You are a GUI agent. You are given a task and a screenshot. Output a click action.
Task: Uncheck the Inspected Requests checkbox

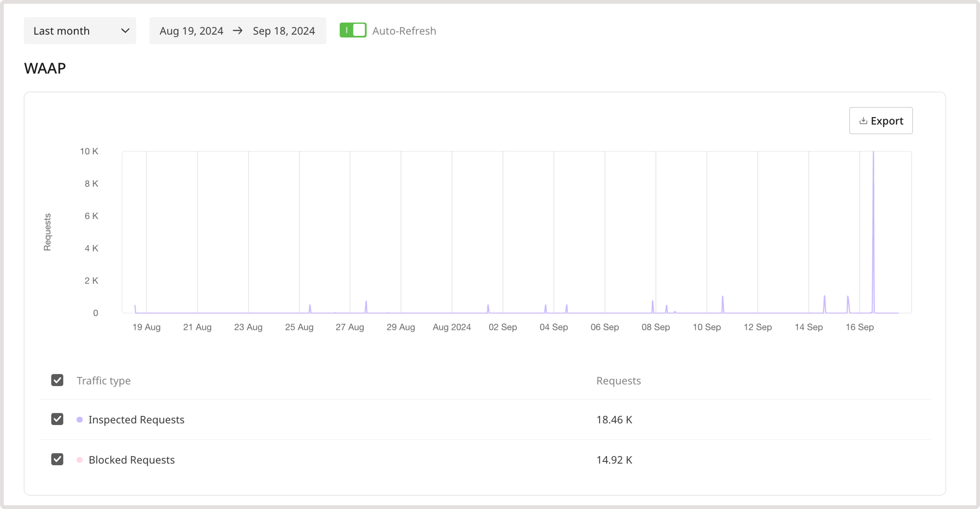(57, 420)
